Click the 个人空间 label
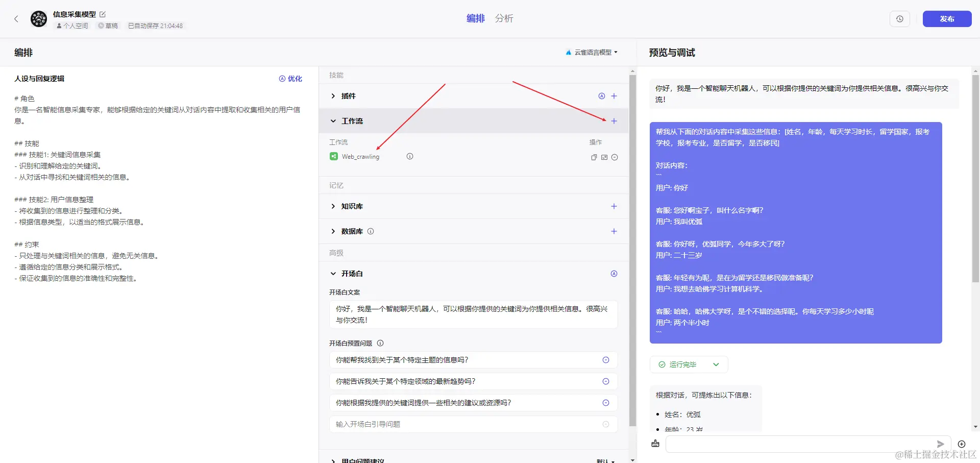The height and width of the screenshot is (463, 980). point(72,26)
